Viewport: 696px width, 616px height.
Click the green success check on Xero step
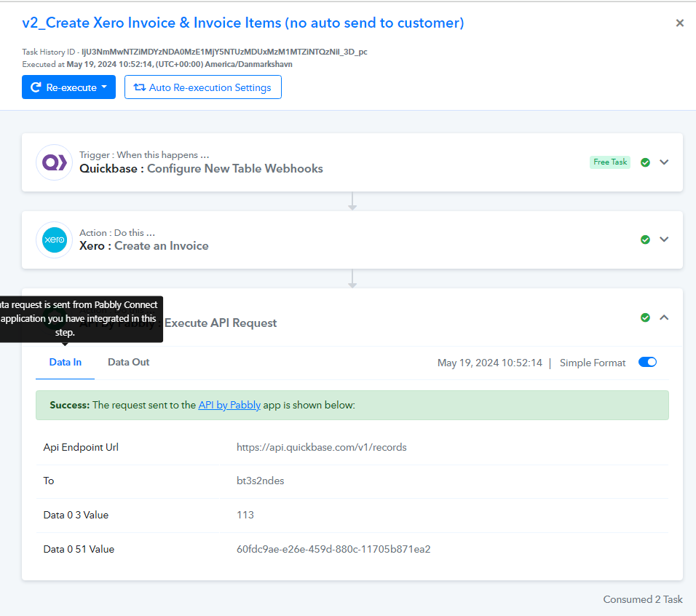pyautogui.click(x=645, y=240)
